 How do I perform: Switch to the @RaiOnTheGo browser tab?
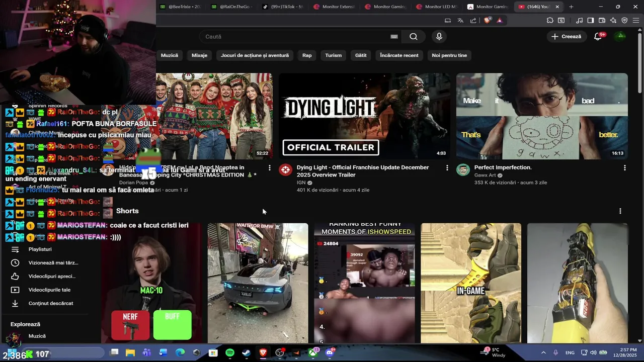pos(232,7)
